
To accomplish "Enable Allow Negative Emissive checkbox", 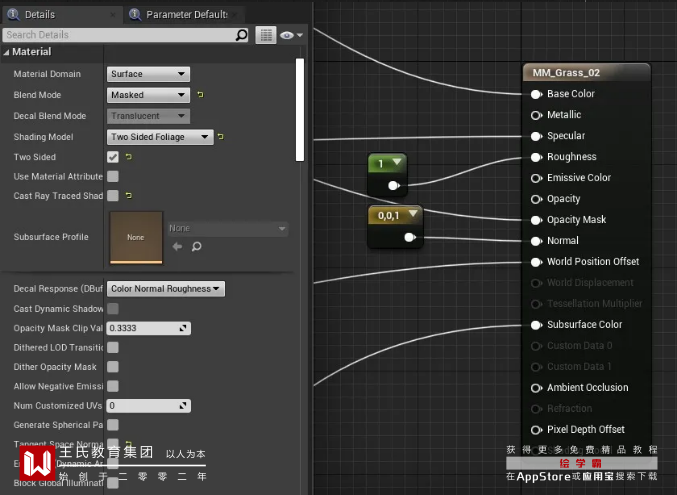I will click(113, 386).
